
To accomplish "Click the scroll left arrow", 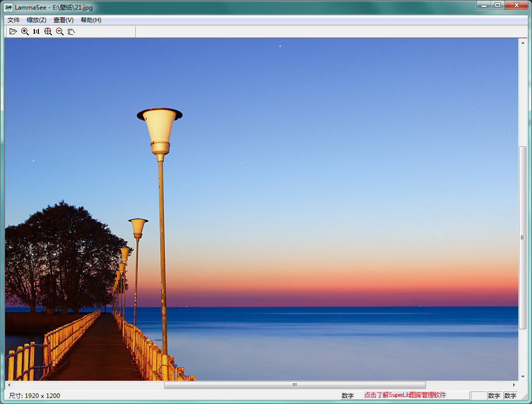I will (9, 385).
